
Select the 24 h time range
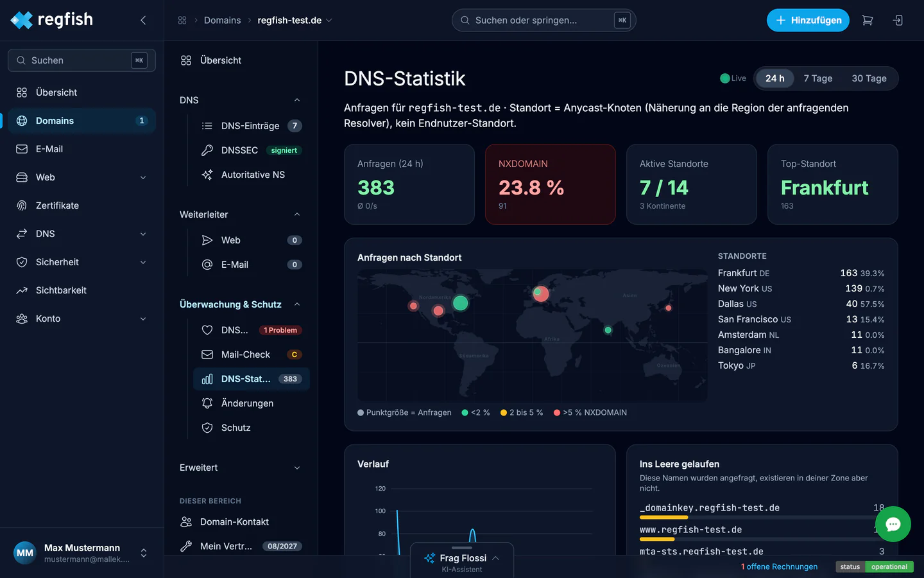[774, 78]
